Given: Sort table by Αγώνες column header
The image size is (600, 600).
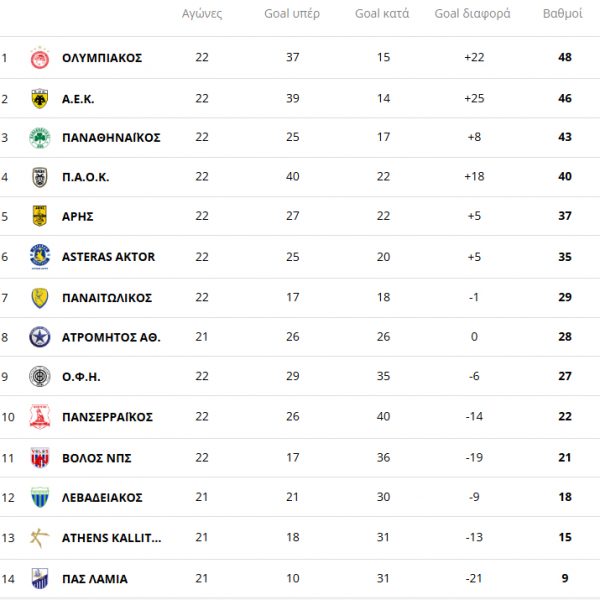Looking at the screenshot, I should click(202, 14).
